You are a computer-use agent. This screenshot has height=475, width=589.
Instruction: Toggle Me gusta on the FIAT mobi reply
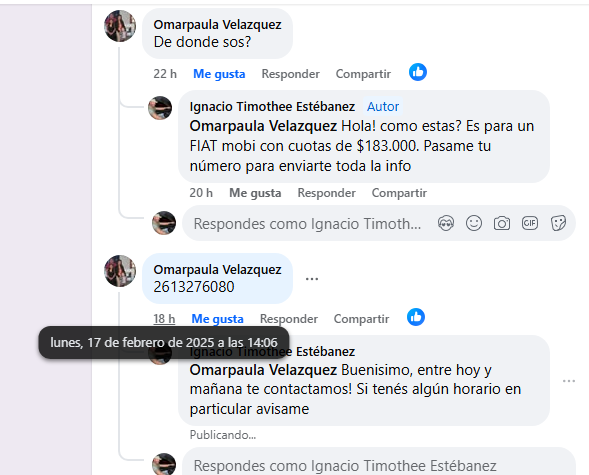click(x=255, y=193)
